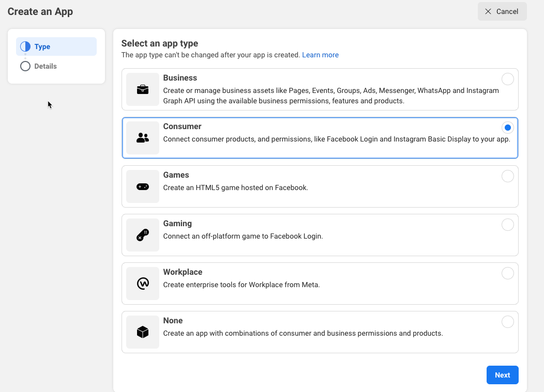Click the Consumer app type title

pyautogui.click(x=182, y=126)
